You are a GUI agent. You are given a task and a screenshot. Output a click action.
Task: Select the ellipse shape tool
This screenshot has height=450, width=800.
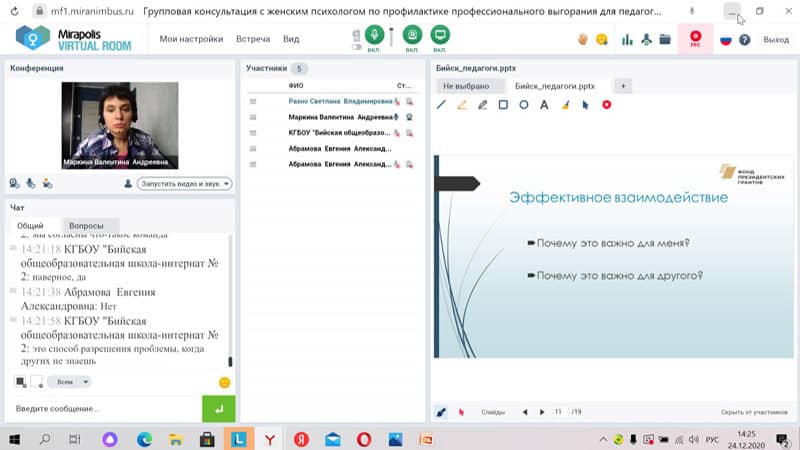(x=523, y=105)
